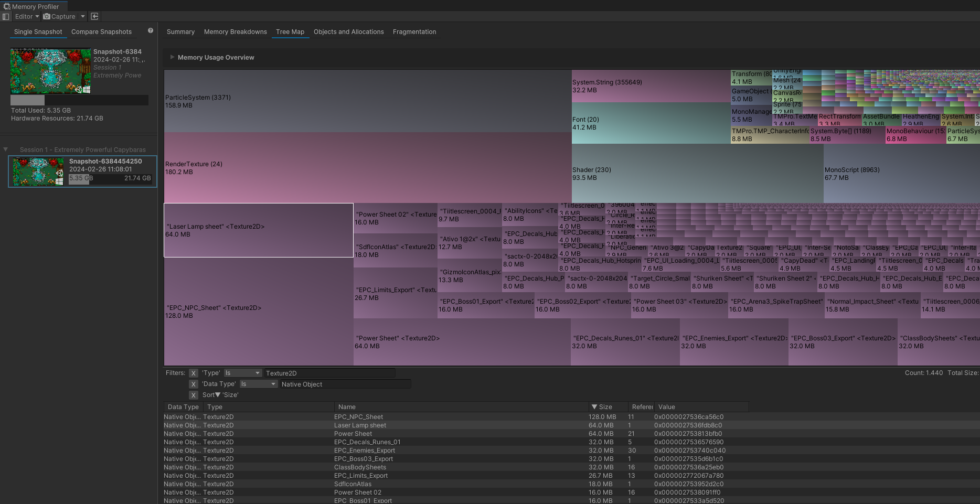Open the Compare Snapshots tab
Image resolution: width=980 pixels, height=504 pixels.
point(101,32)
